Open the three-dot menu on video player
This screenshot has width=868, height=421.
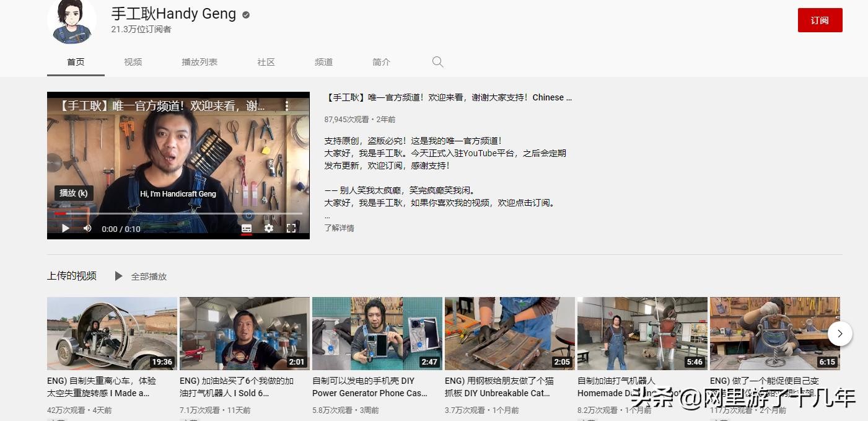click(x=287, y=106)
